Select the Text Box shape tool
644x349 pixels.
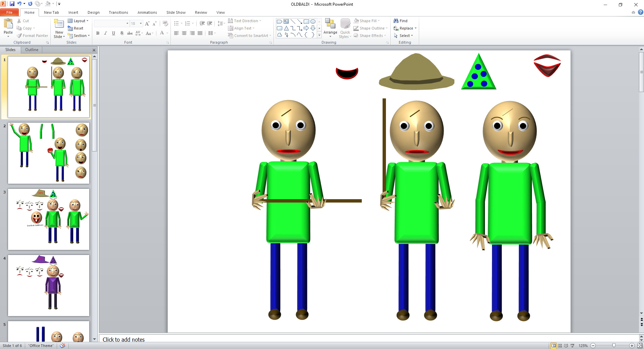(286, 21)
